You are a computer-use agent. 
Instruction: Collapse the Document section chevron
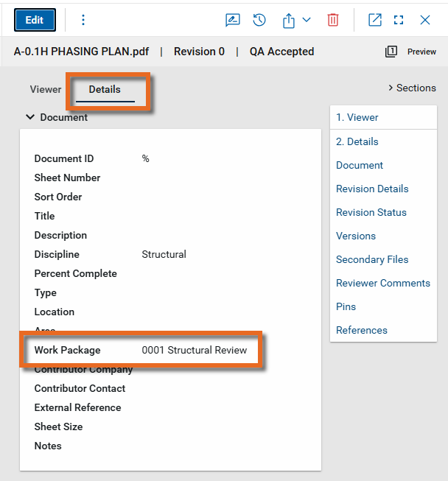point(30,117)
